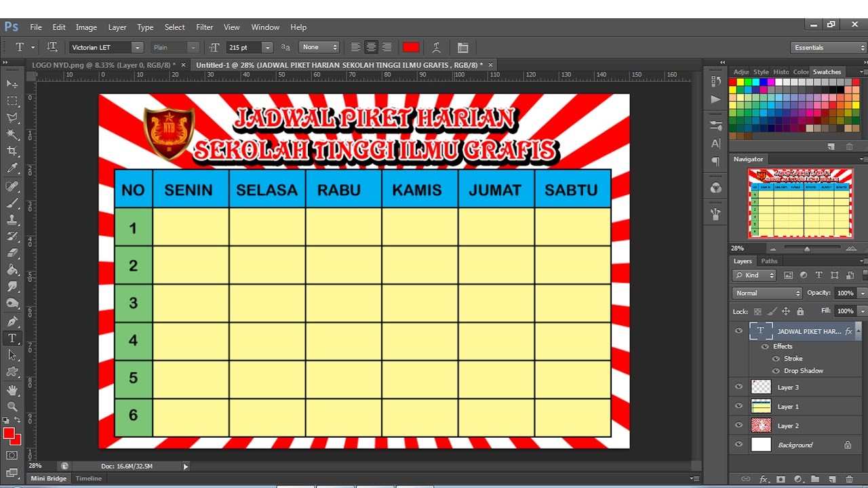The width and height of the screenshot is (868, 488).
Task: Select the Clone Stamp tool
Action: (x=12, y=220)
